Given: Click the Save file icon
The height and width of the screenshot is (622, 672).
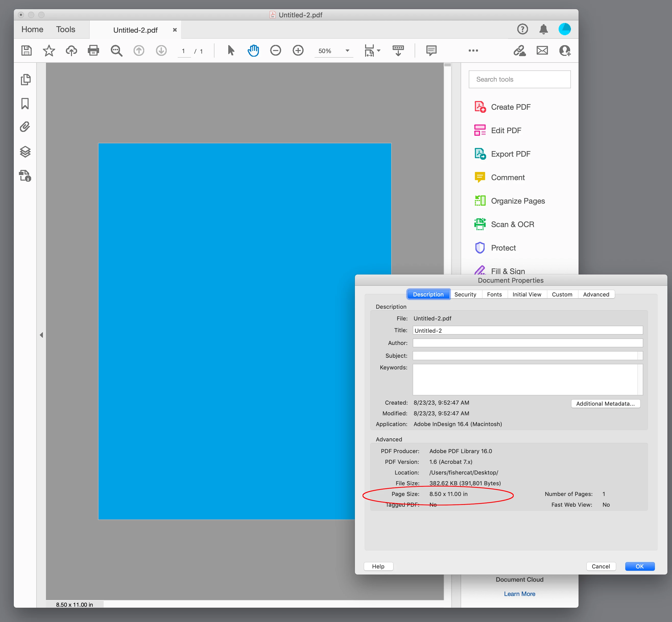Looking at the screenshot, I should pyautogui.click(x=26, y=51).
